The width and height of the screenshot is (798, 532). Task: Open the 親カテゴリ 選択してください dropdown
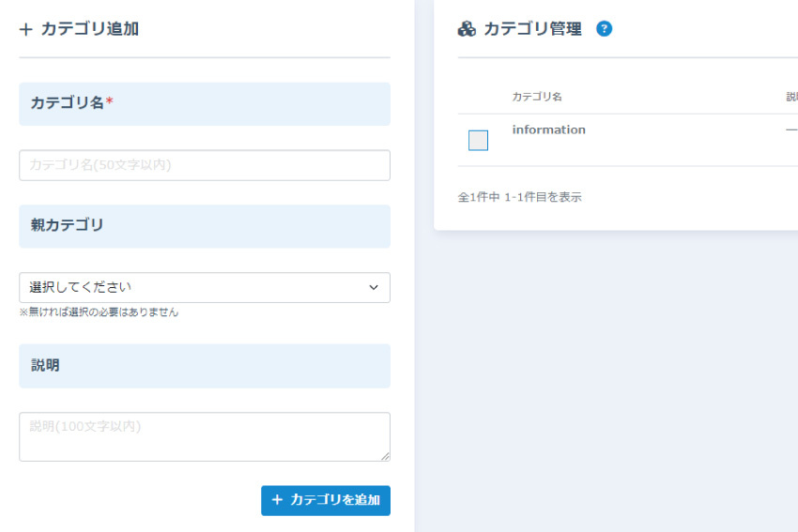tap(205, 287)
